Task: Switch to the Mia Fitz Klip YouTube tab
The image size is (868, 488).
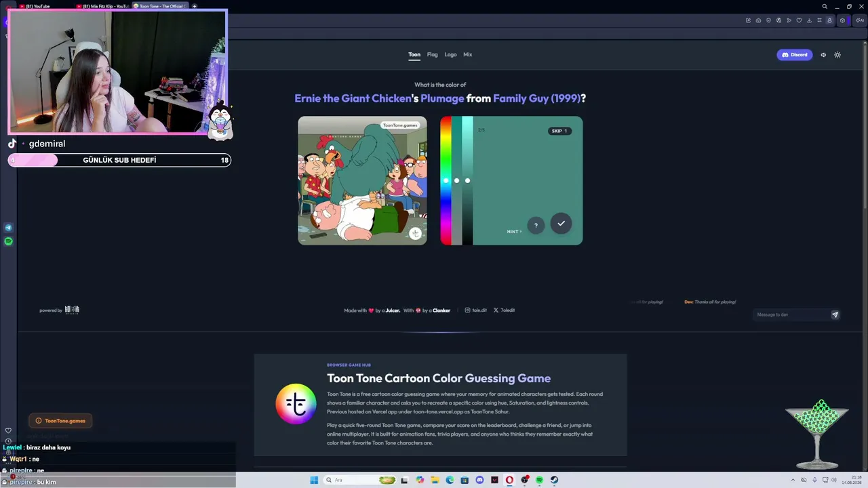Action: click(102, 6)
